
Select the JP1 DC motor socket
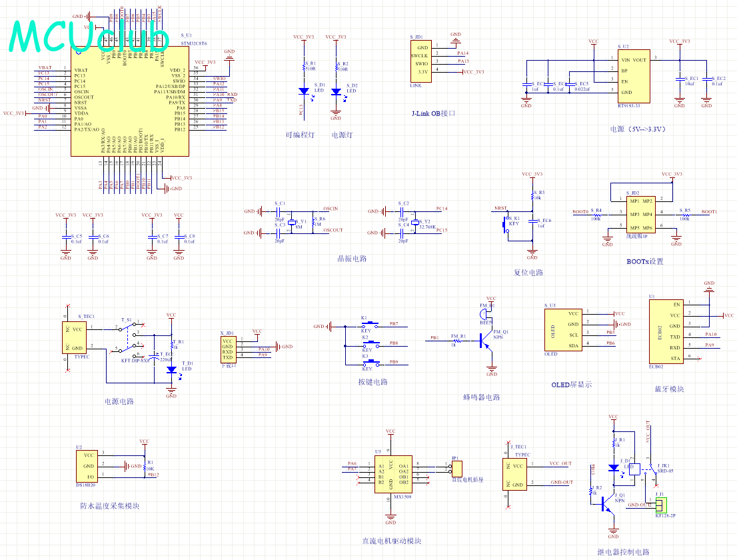[456, 468]
